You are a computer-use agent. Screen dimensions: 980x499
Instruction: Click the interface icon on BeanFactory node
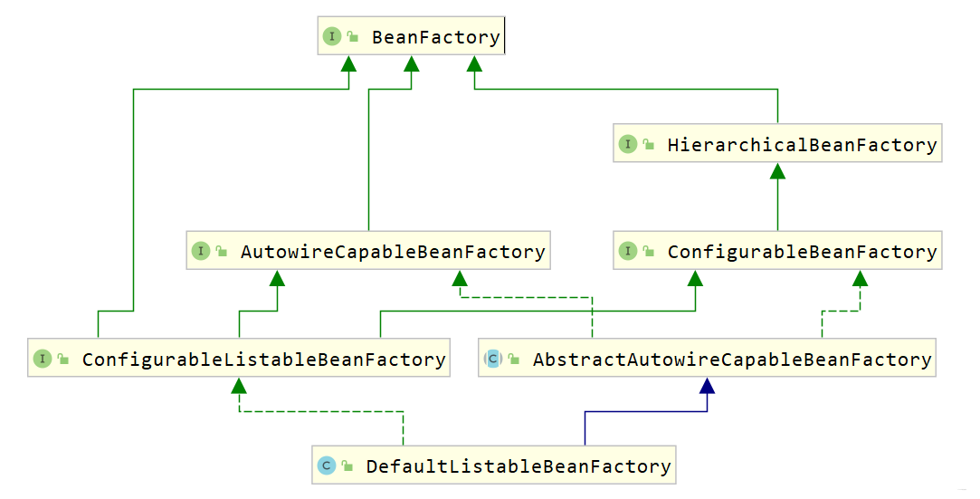coord(332,36)
